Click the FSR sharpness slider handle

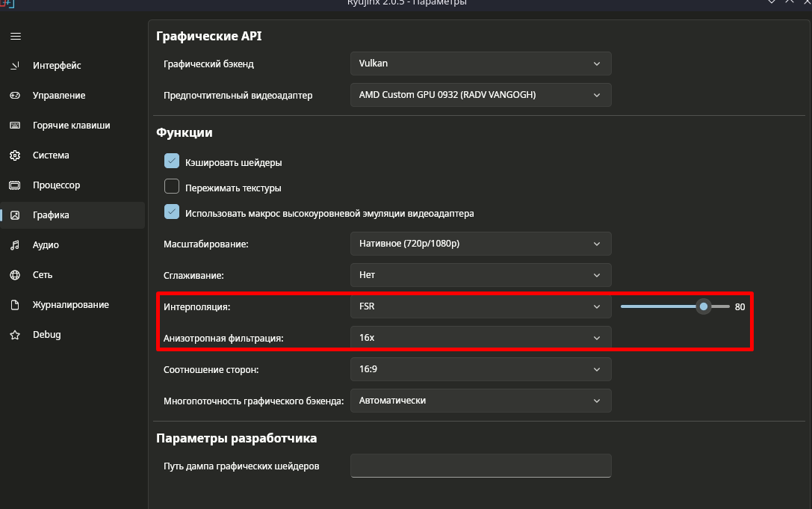(x=703, y=306)
